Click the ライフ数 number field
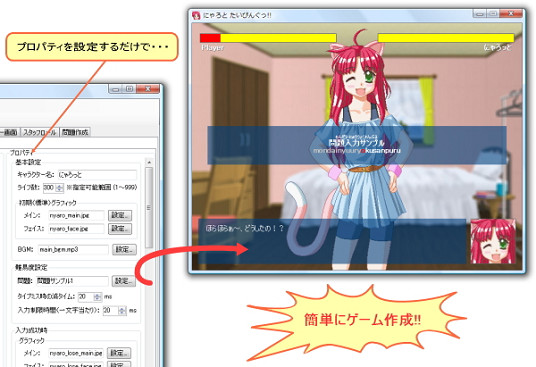536x367 pixels. [49, 187]
